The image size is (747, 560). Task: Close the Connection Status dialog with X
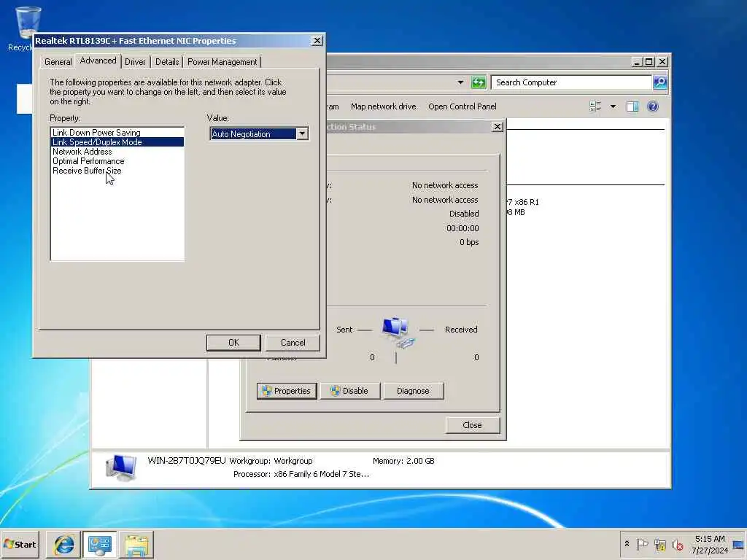498,127
